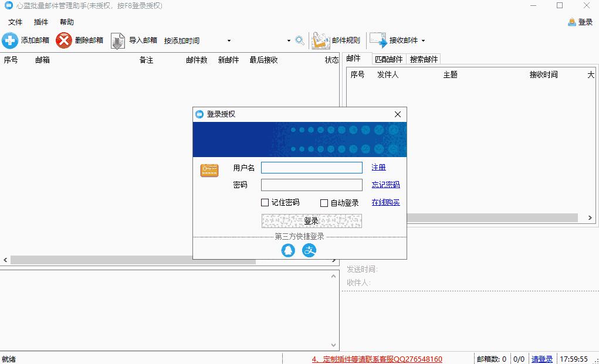
Task: Open the File (文件) menu
Action: (15, 22)
